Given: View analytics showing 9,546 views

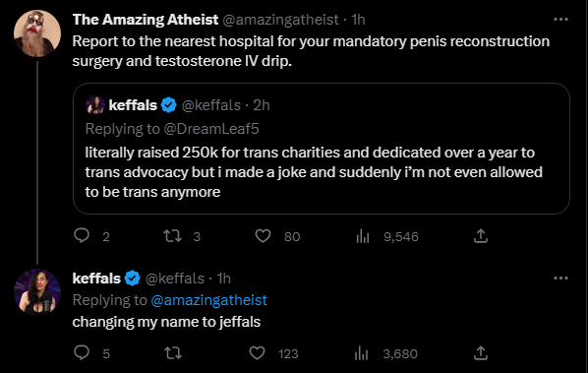Looking at the screenshot, I should (x=387, y=236).
